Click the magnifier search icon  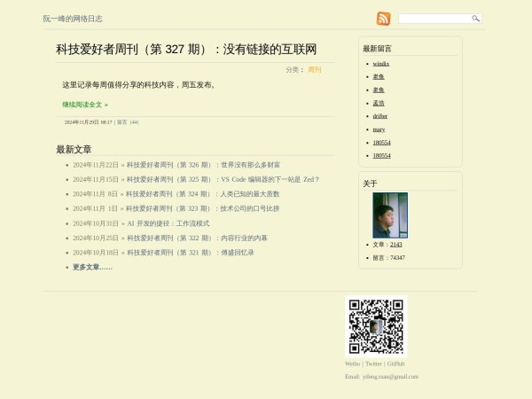[x=475, y=19]
